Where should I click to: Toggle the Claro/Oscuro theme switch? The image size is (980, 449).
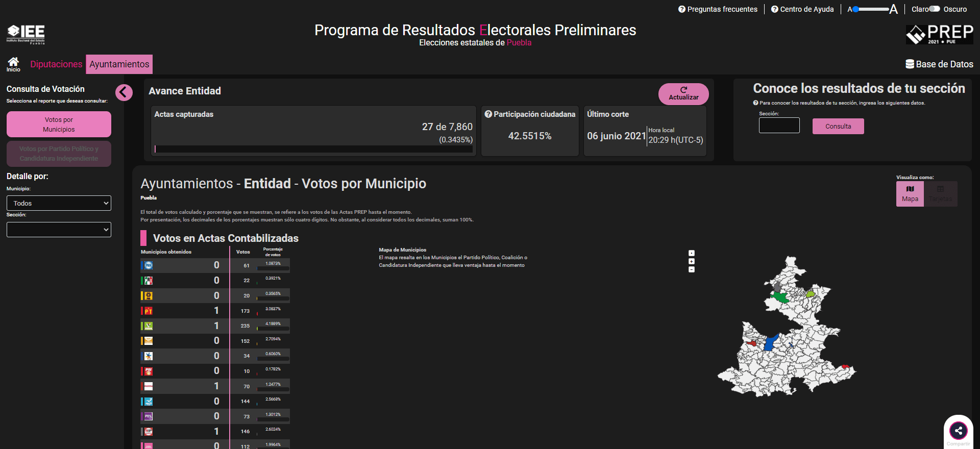pos(935,9)
